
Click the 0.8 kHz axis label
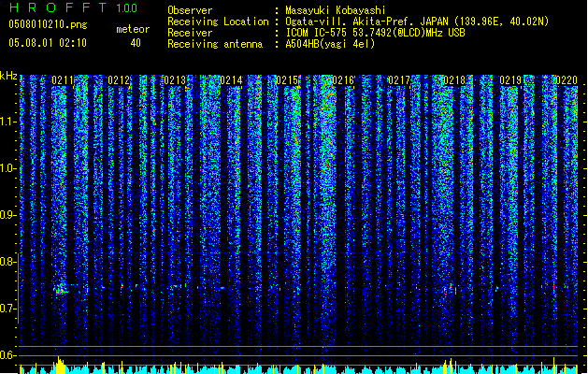point(8,262)
